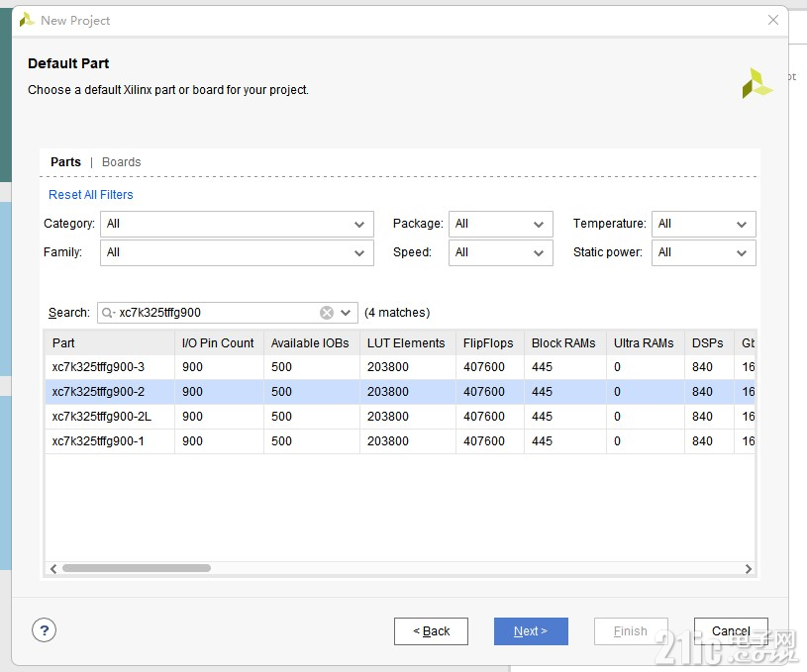The width and height of the screenshot is (807, 672).
Task: Open the Speed dropdown
Action: (501, 252)
